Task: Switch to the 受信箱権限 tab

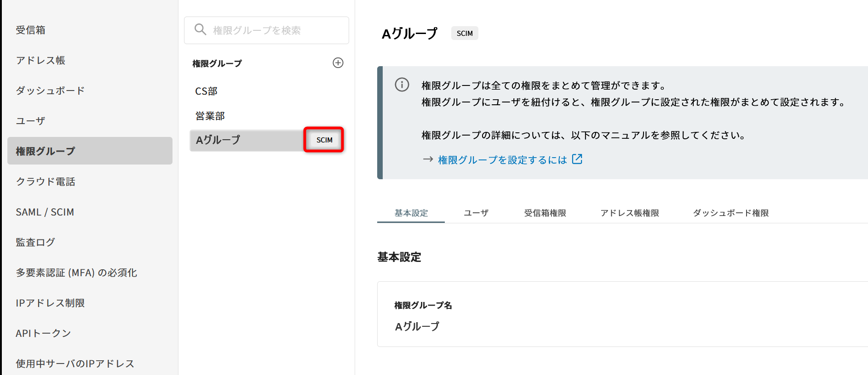Action: 545,213
